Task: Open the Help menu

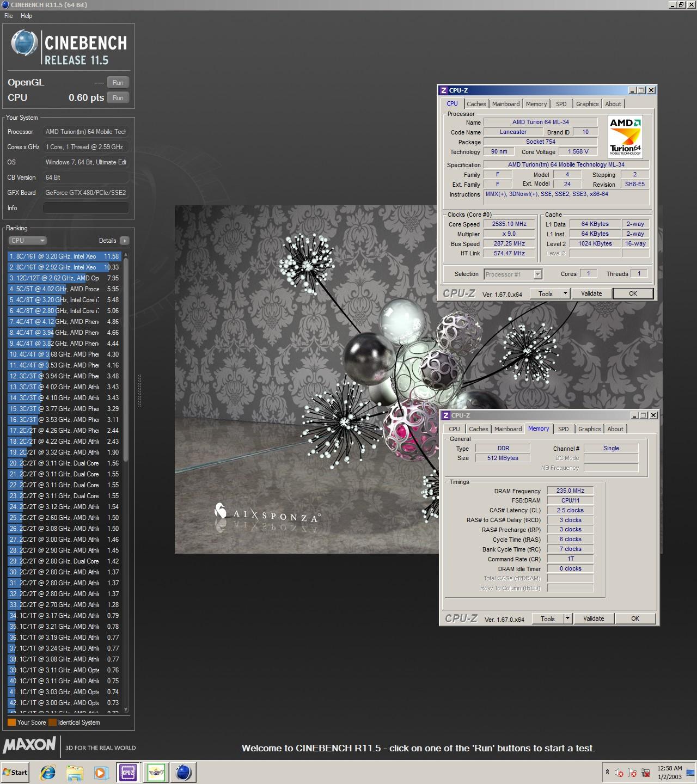Action: pos(26,16)
